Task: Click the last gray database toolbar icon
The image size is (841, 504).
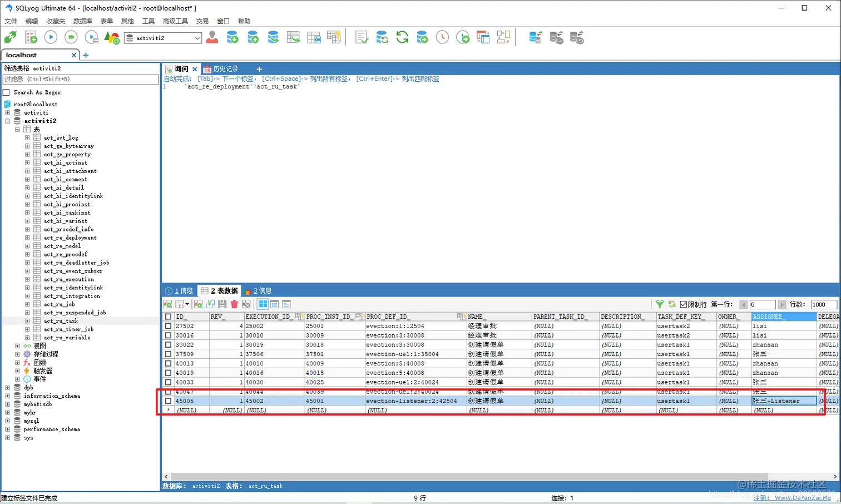Action: click(577, 37)
